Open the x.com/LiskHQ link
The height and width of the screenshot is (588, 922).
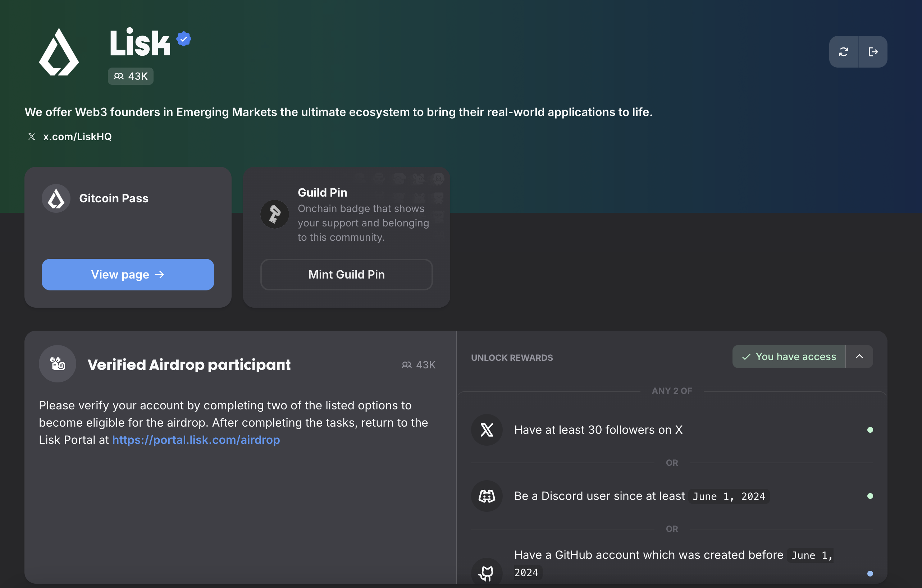click(x=77, y=137)
